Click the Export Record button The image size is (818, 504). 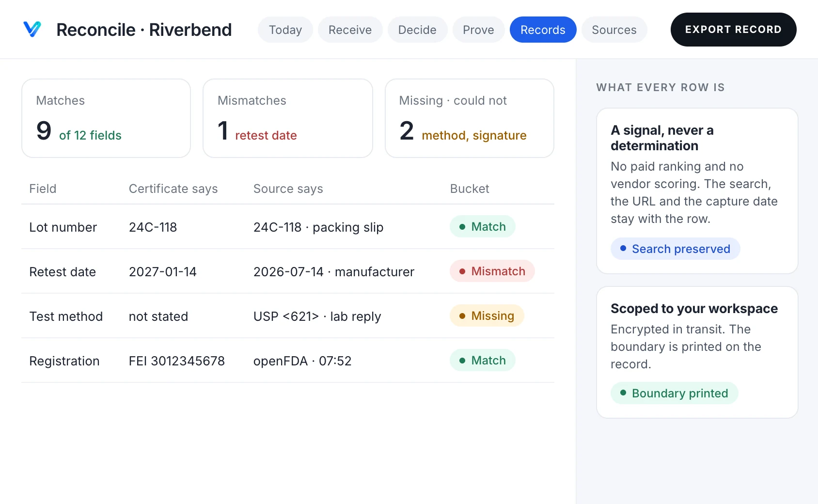click(733, 30)
